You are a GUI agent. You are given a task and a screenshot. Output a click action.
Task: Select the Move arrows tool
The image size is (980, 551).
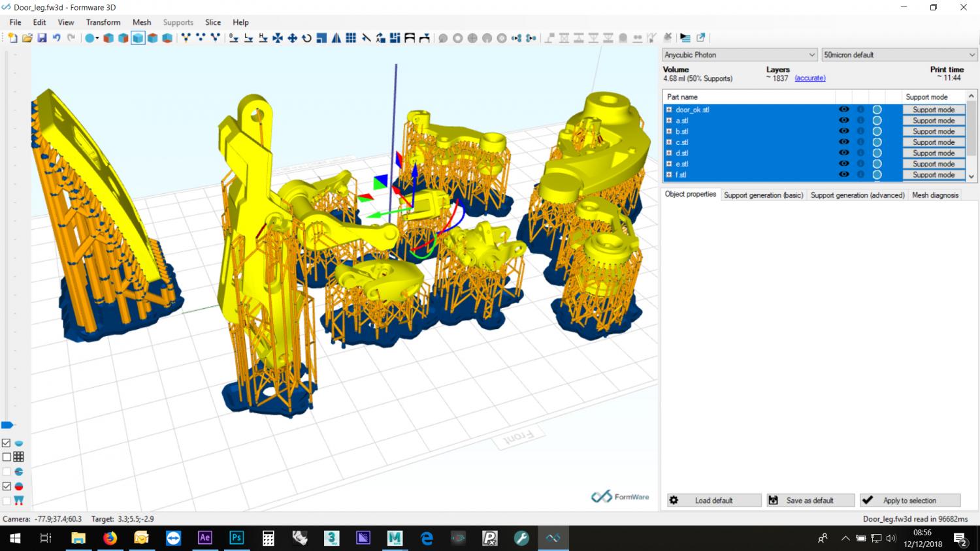tap(292, 38)
